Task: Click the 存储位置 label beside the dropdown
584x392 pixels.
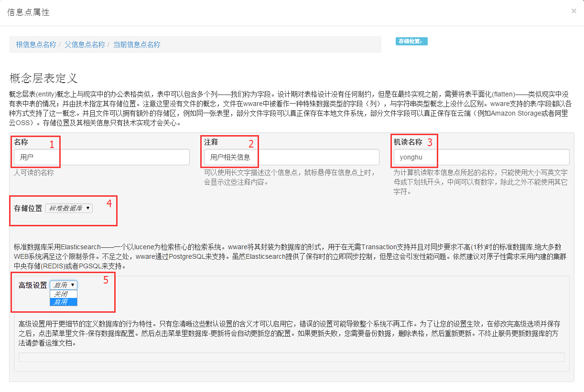Action: [28, 208]
